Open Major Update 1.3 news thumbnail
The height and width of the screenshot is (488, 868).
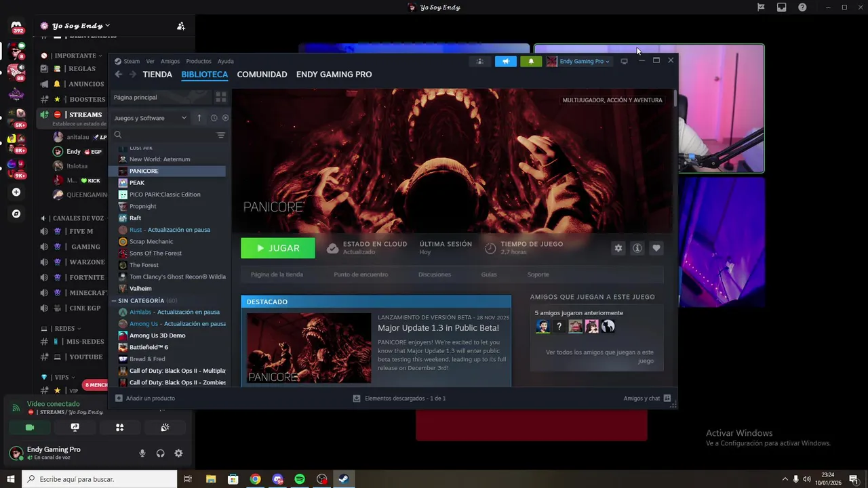pos(309,348)
